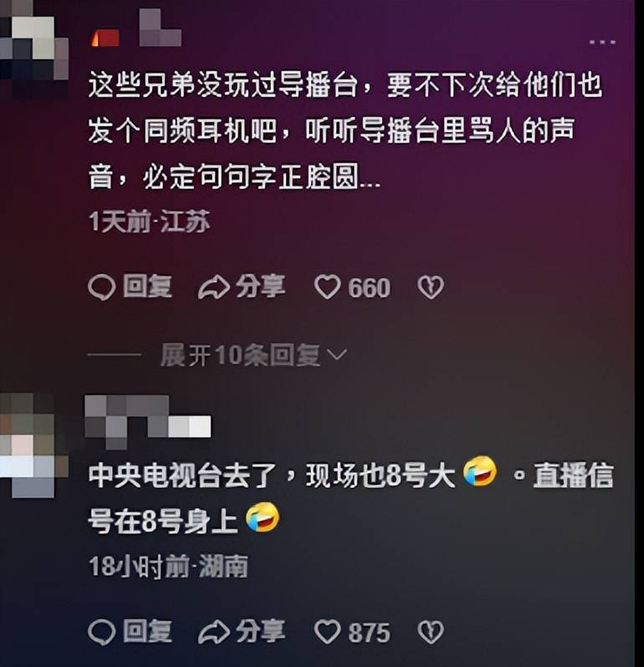Tap the reply bubble icon under the Hunan comment
This screenshot has height=667, width=644.
coord(102,632)
